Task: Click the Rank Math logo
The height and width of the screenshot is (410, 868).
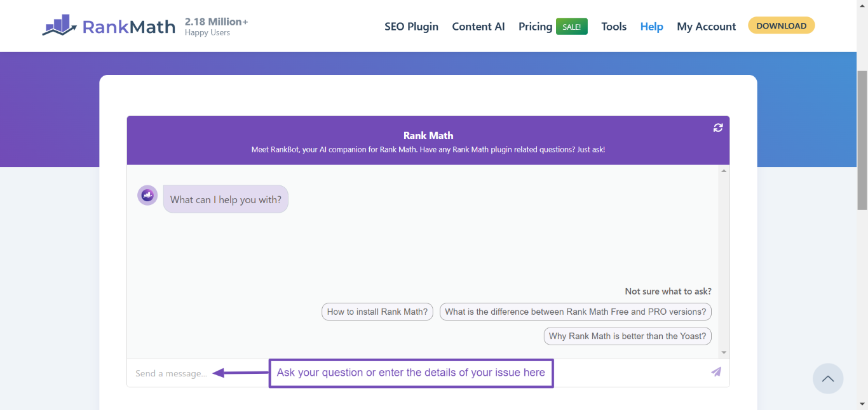Action: [109, 26]
